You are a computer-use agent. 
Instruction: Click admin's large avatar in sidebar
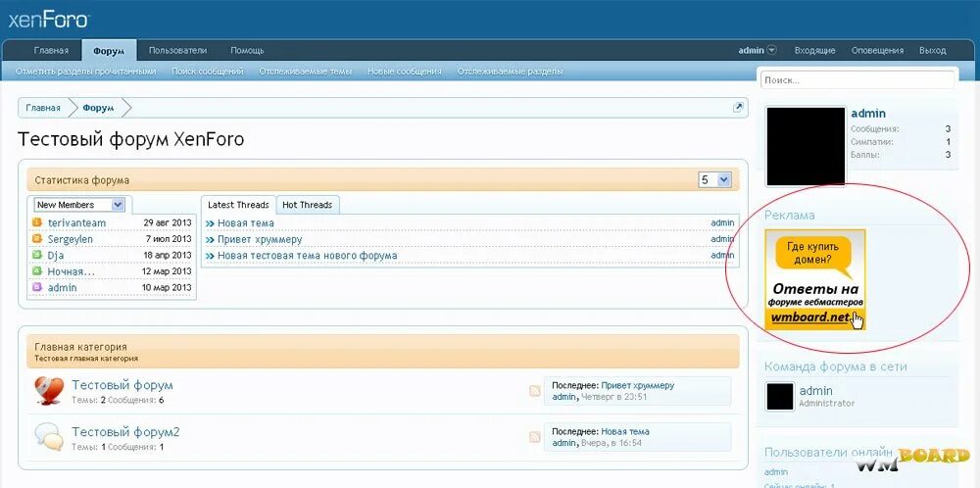806,146
